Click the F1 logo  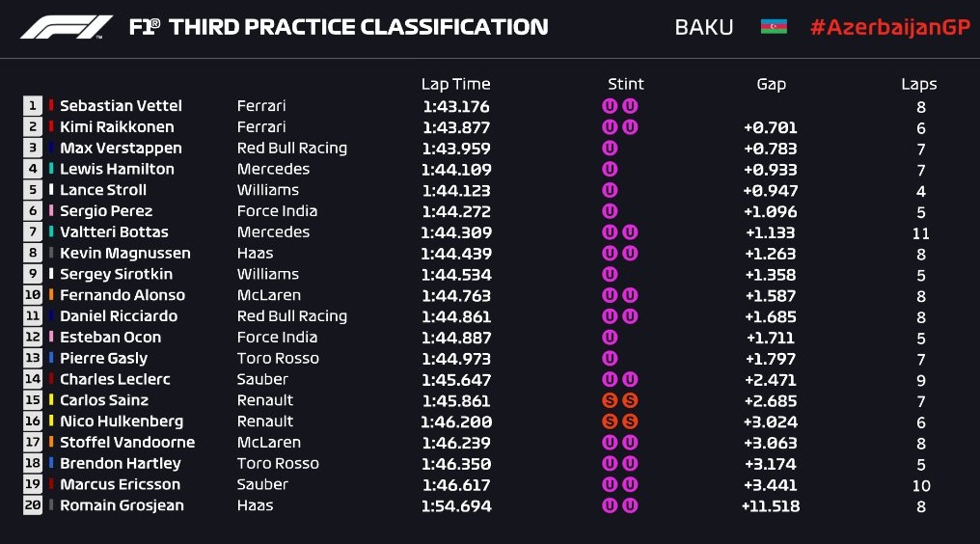(67, 27)
